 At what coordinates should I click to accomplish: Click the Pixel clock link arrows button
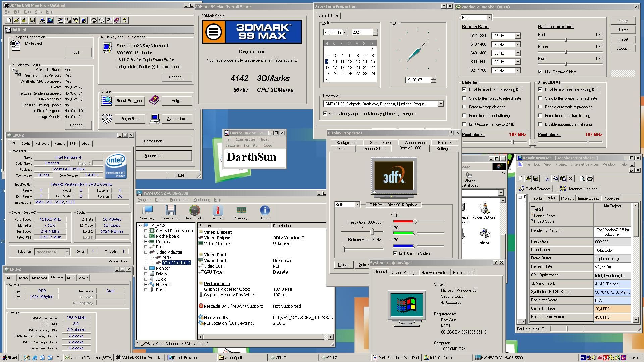click(533, 142)
